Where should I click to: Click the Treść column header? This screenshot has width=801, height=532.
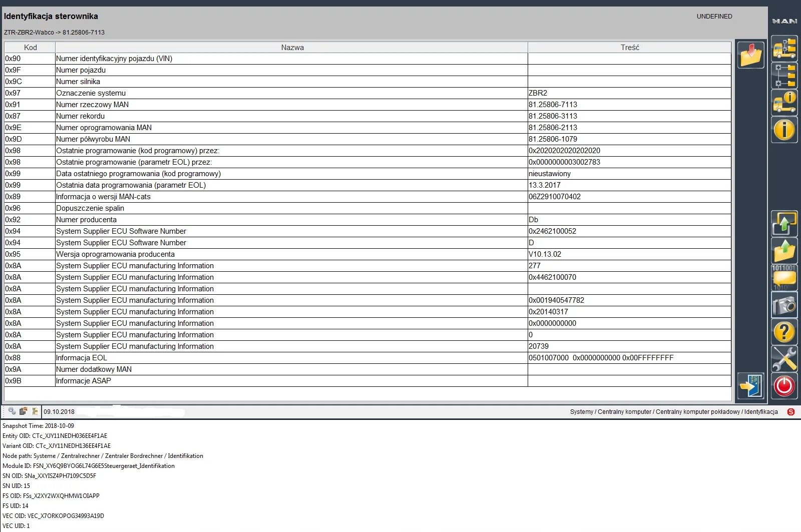[630, 48]
